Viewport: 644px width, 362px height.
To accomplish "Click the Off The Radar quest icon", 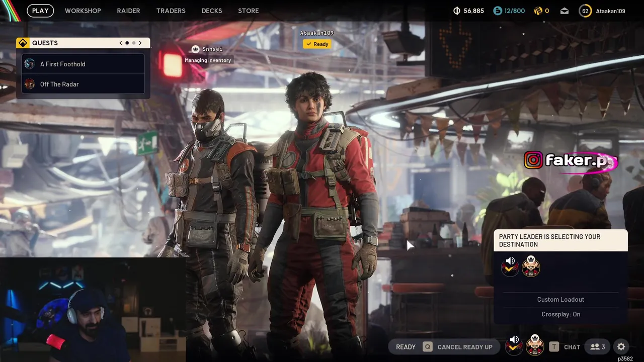I will coord(30,84).
